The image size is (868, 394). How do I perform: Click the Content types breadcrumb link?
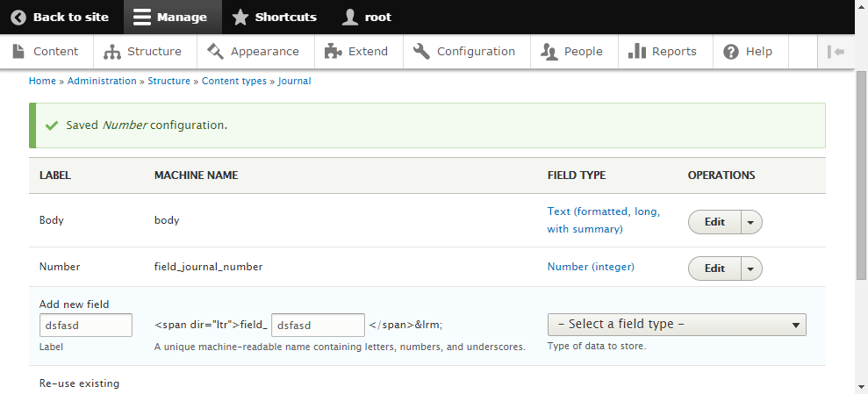tap(234, 81)
